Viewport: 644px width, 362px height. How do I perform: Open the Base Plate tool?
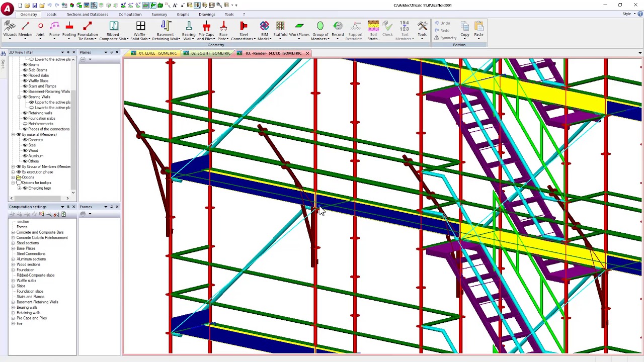pyautogui.click(x=223, y=31)
